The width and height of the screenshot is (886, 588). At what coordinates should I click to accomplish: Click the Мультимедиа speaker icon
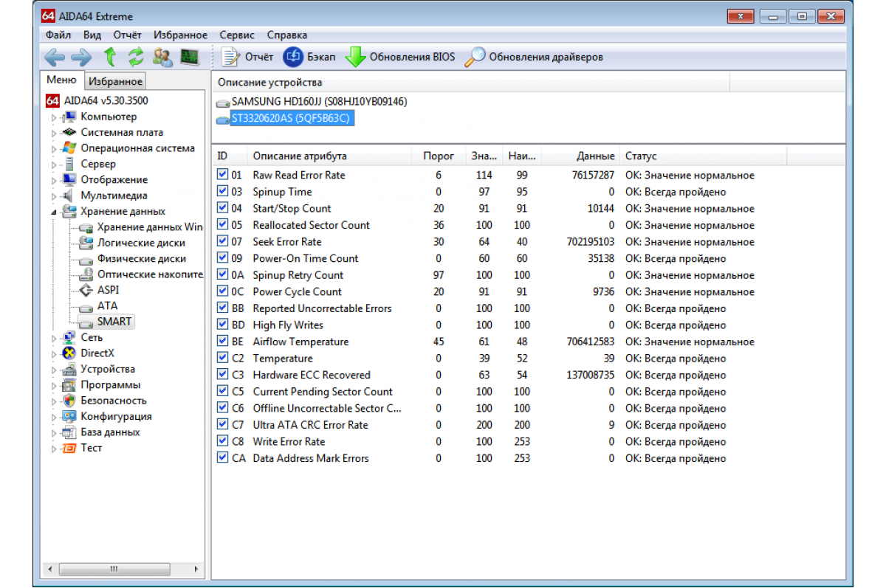69,196
